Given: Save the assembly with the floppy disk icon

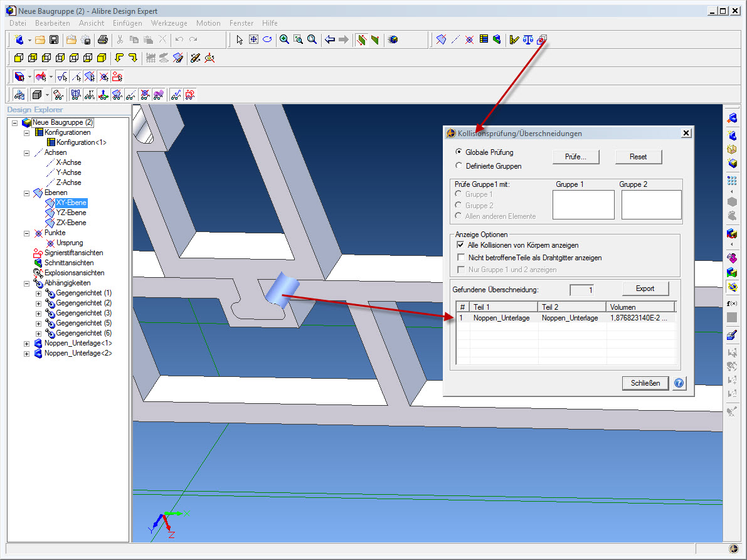Looking at the screenshot, I should pyautogui.click(x=54, y=40).
